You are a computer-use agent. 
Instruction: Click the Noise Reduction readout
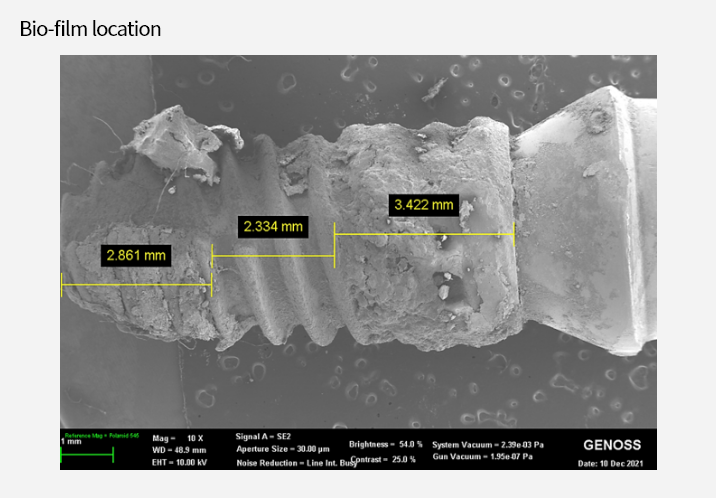296,463
